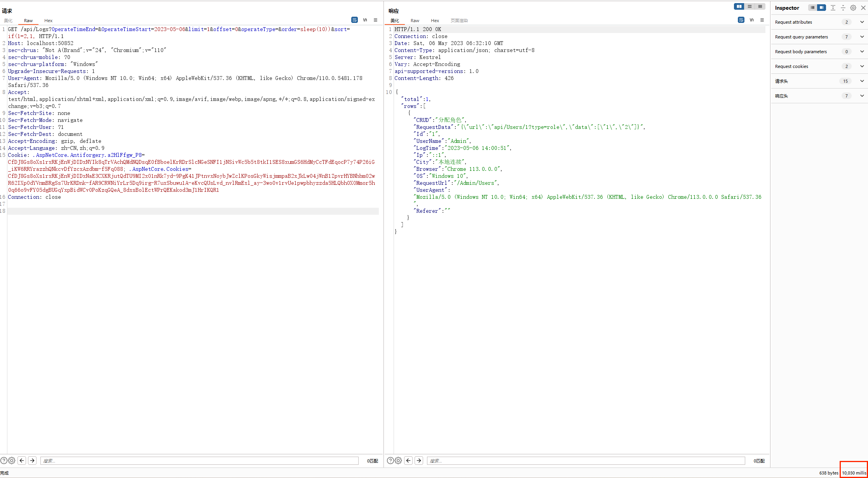Open the response search settings gear
868x478 pixels.
tap(398, 461)
